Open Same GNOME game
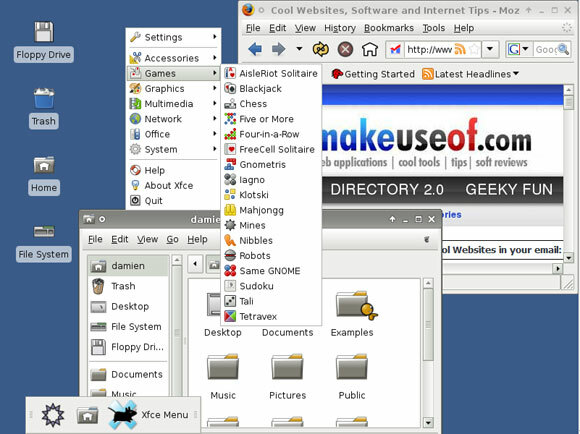580x434 pixels. point(271,270)
